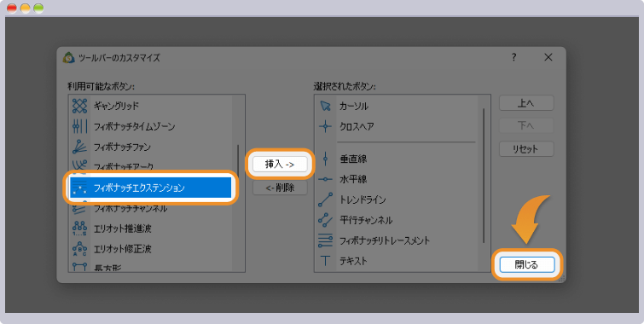Select フィボナッチファン row text
644x324 pixels.
[122, 147]
